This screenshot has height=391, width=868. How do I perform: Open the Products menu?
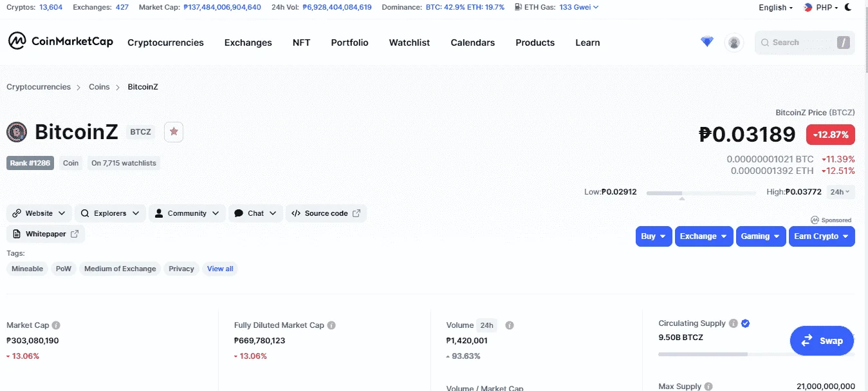pos(535,43)
